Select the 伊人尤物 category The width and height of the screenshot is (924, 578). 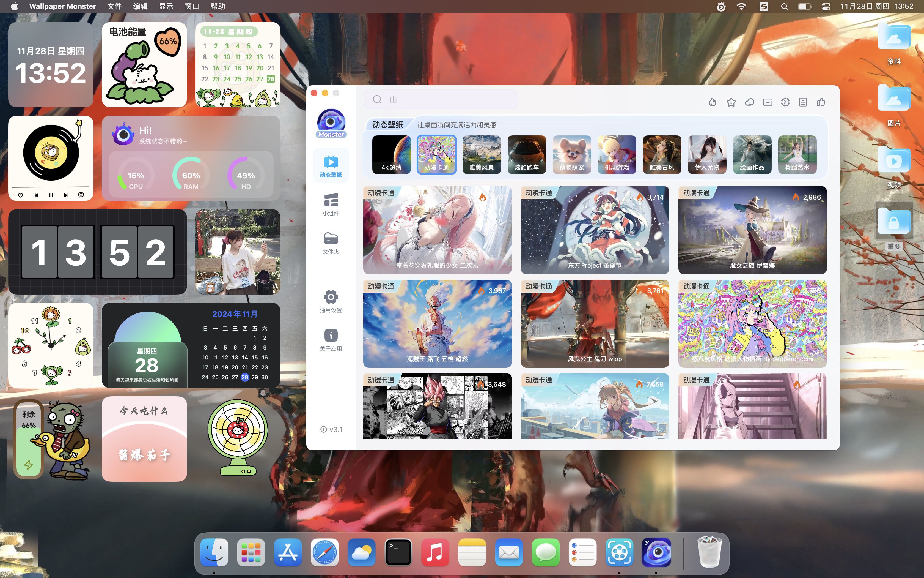707,154
